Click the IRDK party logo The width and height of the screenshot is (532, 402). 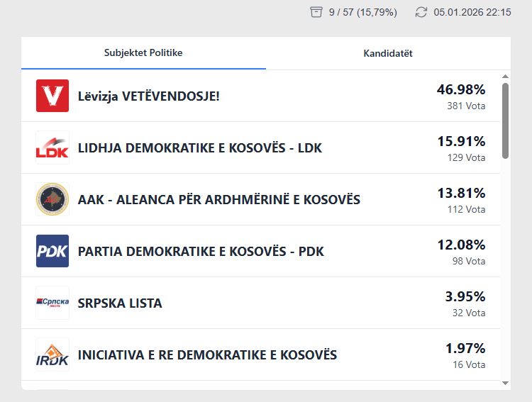pos(52,354)
